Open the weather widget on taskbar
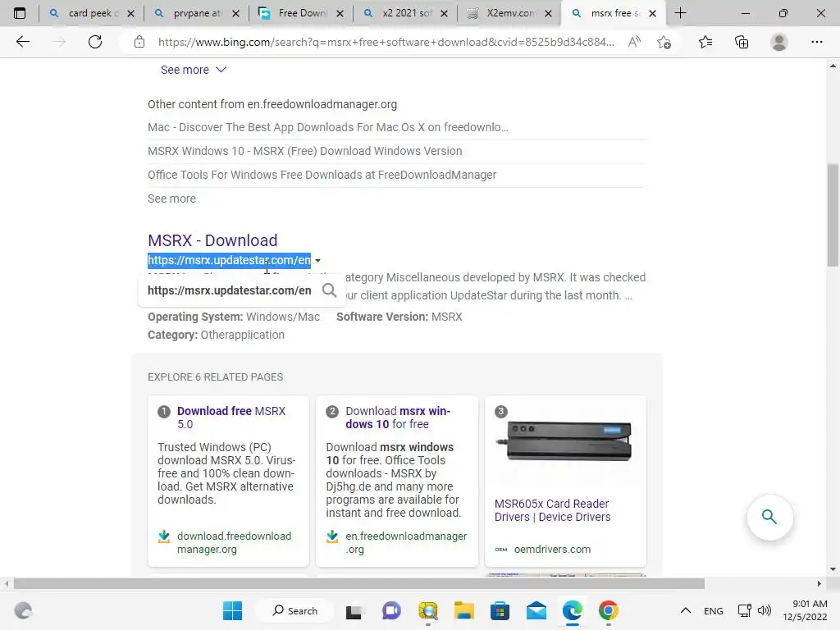 tap(23, 610)
